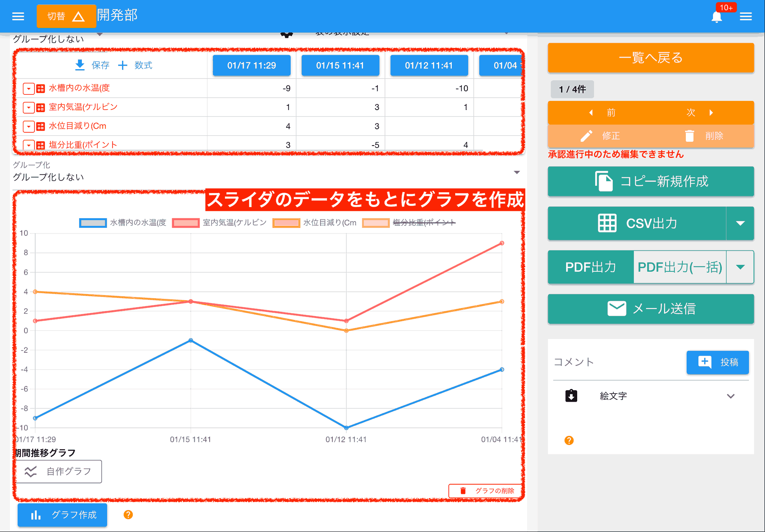This screenshot has width=765, height=532.
Task: Click the help icon under the 絵文字 row
Action: pos(569,440)
